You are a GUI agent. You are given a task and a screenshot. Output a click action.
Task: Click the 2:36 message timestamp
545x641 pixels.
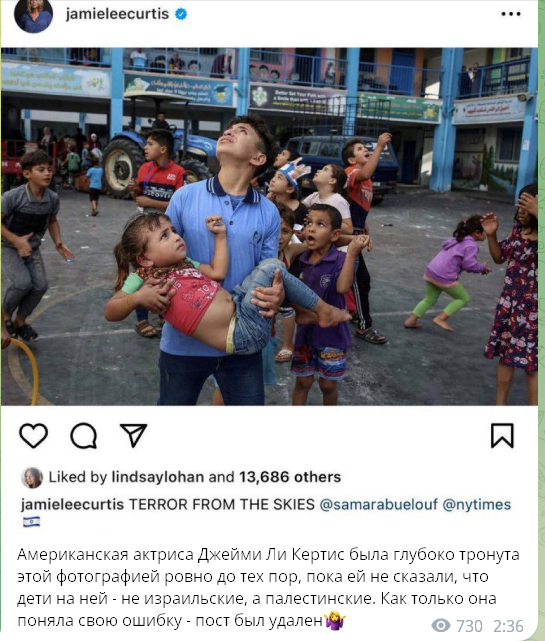(x=508, y=626)
